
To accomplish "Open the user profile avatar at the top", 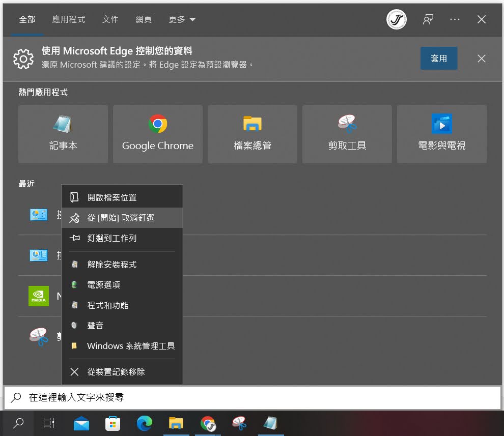I will (396, 19).
